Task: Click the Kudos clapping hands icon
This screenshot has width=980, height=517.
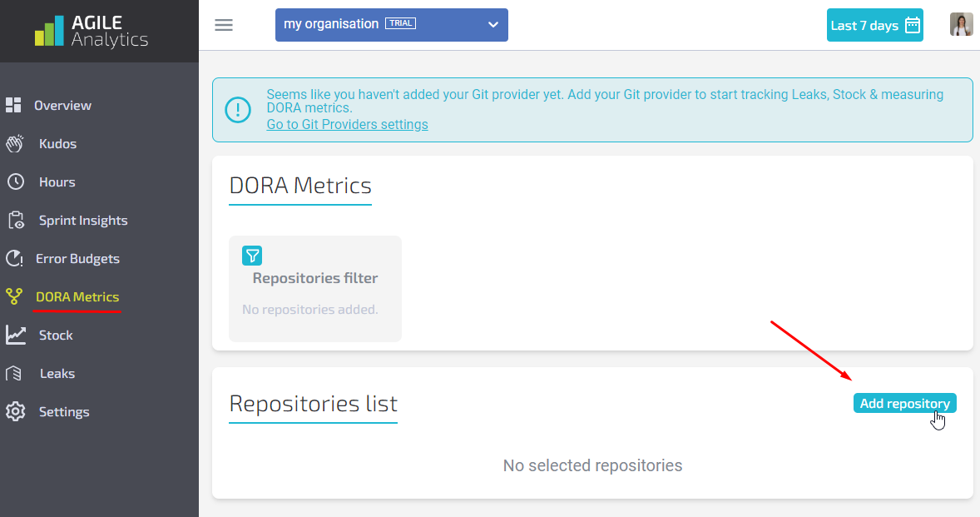Action: (15, 144)
